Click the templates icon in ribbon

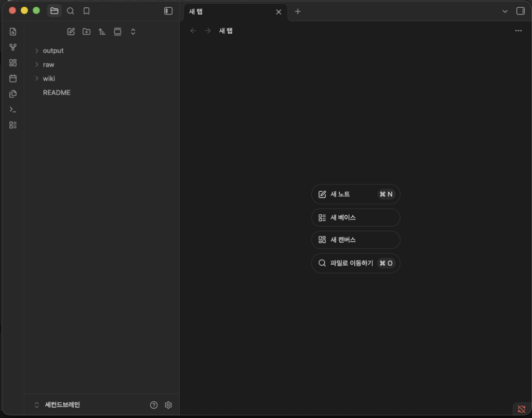tap(13, 94)
